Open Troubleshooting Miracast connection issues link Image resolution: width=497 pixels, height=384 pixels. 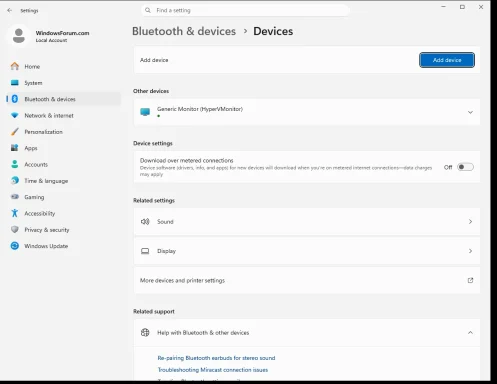[213, 370]
